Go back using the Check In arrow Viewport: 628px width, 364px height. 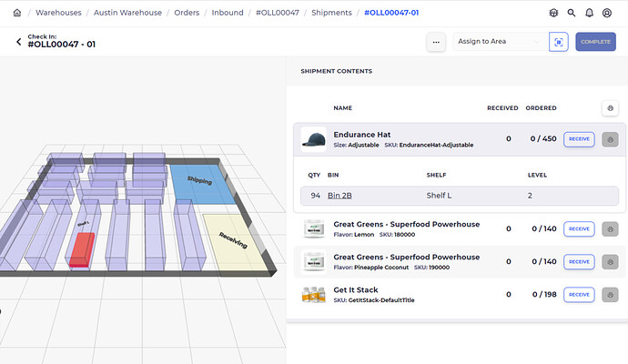(x=18, y=42)
